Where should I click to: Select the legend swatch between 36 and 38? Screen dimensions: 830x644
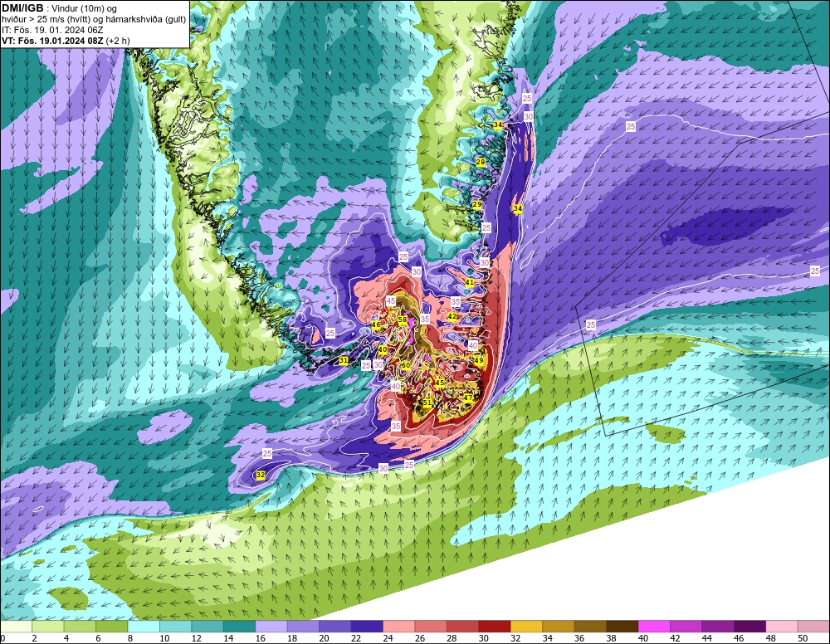click(590, 627)
